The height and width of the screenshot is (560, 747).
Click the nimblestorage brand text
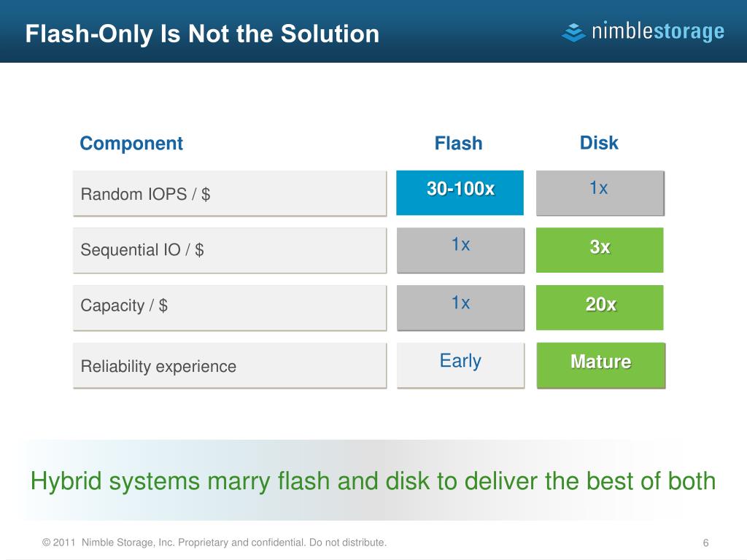click(658, 31)
